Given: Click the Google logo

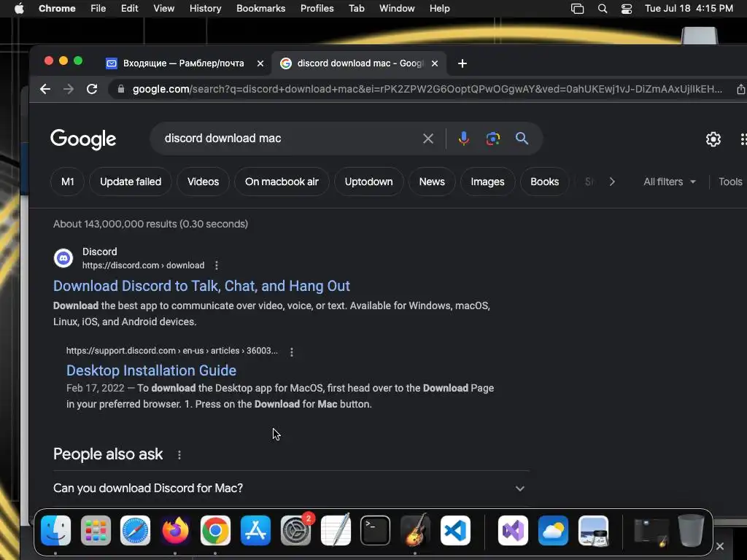Looking at the screenshot, I should tap(83, 139).
